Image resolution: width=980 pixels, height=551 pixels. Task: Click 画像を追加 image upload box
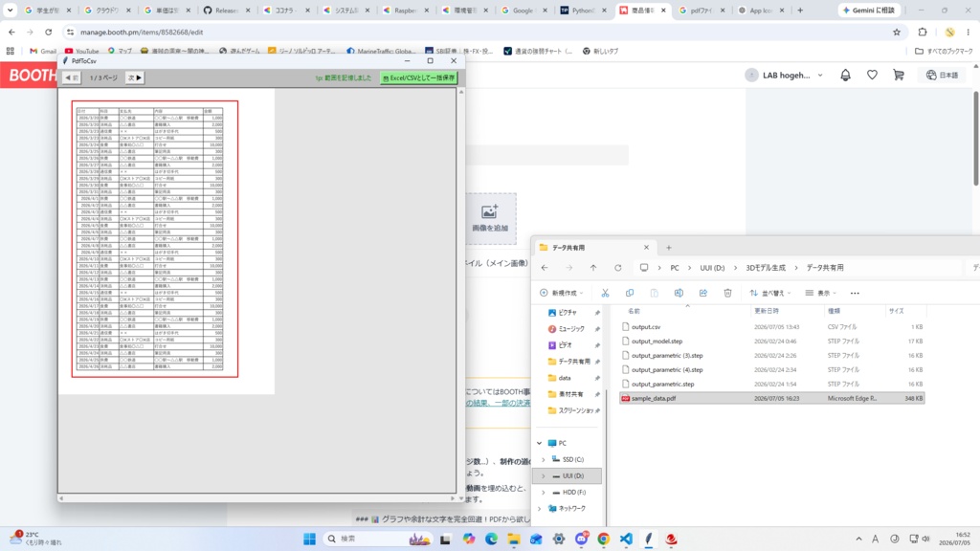point(491,219)
